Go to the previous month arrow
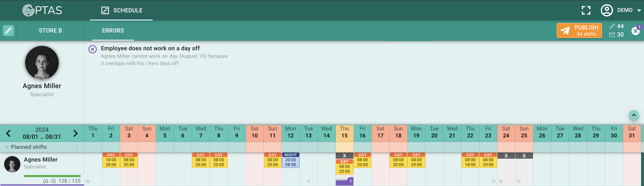 tap(8, 133)
